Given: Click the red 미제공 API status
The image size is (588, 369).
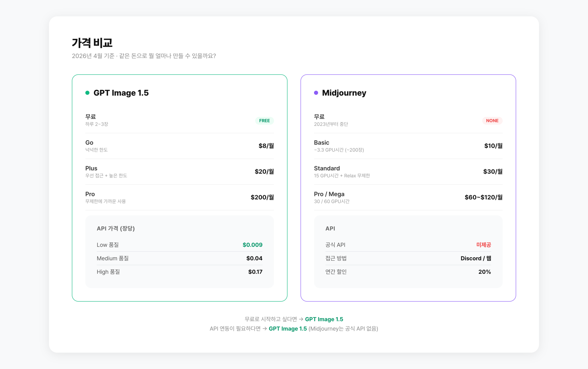Looking at the screenshot, I should [x=483, y=245].
